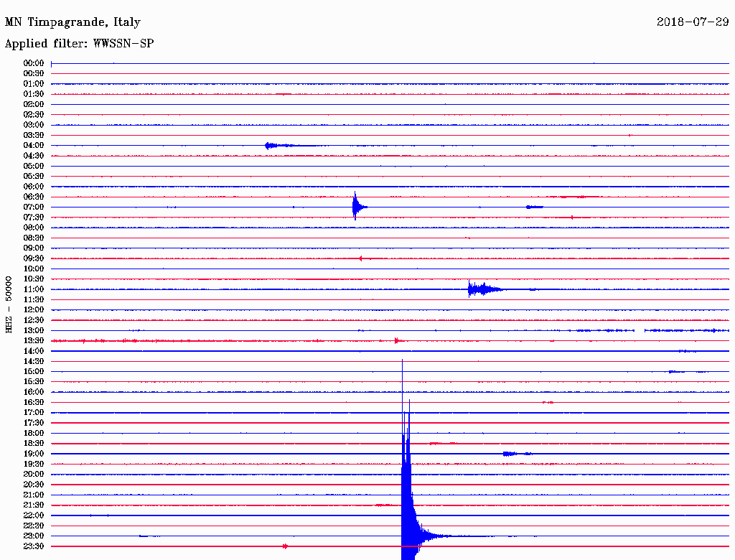Click the '02:00' time label
Image resolution: width=735 pixels, height=560 pixels.
coord(34,105)
